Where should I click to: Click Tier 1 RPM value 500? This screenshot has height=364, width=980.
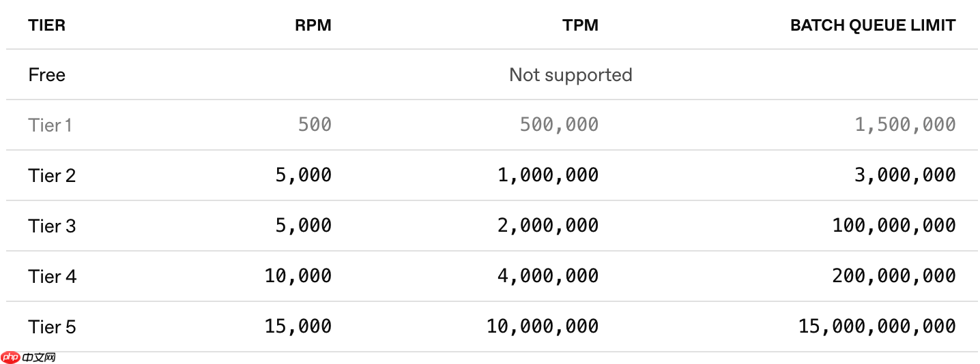(x=315, y=125)
